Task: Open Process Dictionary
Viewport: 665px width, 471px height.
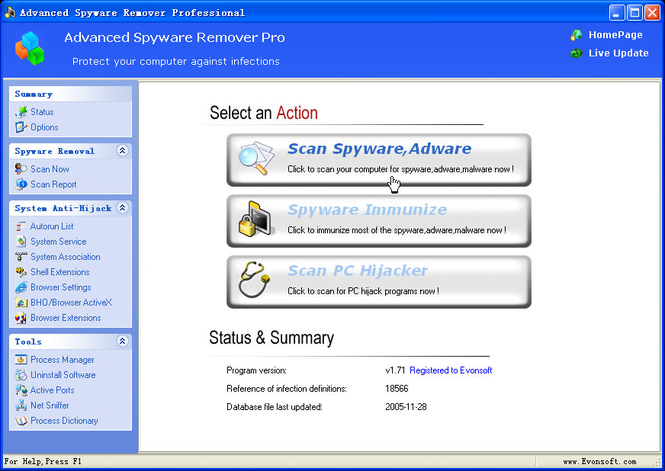Action: click(64, 421)
